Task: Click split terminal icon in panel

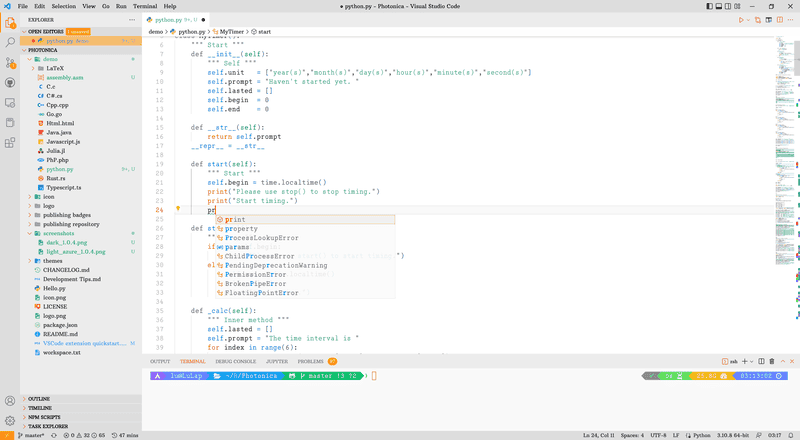Action: [761, 361]
